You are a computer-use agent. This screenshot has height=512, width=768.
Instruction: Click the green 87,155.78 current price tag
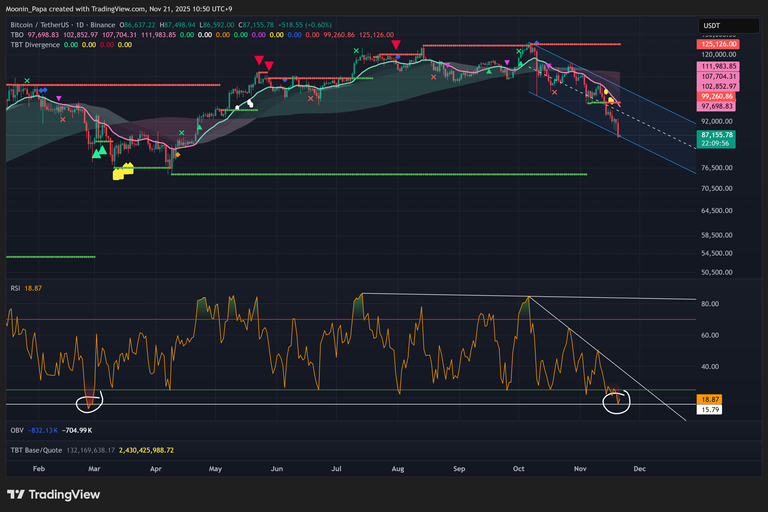(716, 134)
